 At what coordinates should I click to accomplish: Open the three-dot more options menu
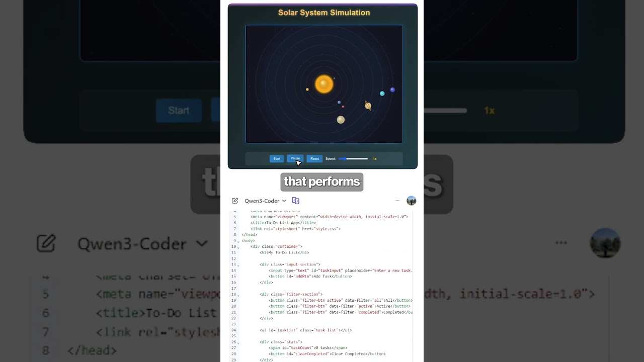pos(397,201)
